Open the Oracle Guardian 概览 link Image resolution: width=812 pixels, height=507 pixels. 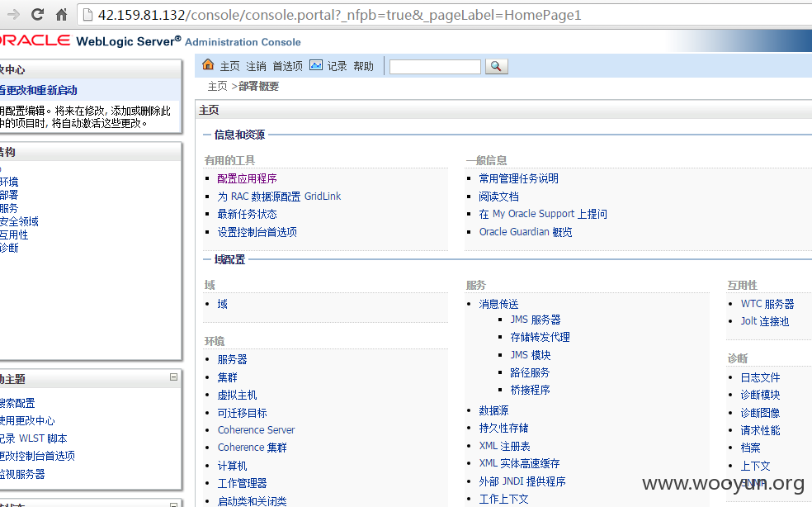coord(526,232)
